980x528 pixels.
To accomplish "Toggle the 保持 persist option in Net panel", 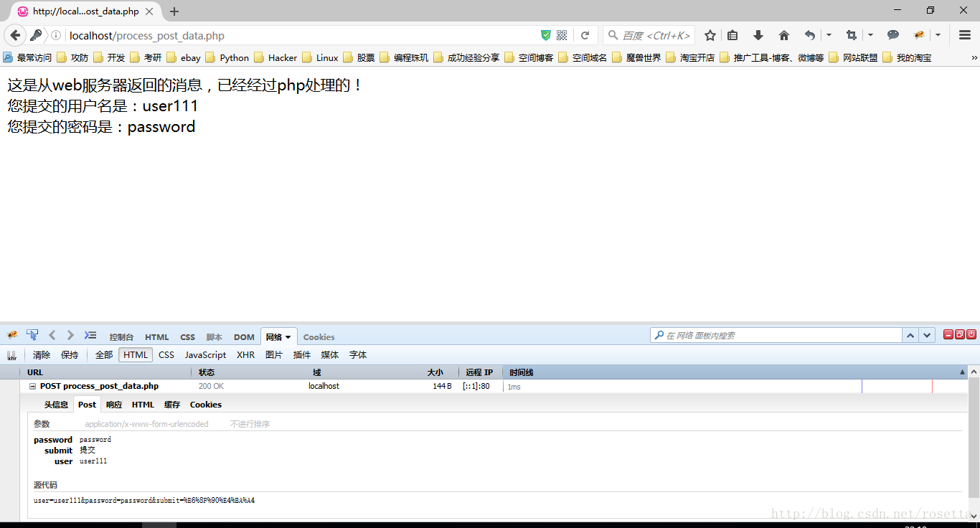I will coord(70,355).
